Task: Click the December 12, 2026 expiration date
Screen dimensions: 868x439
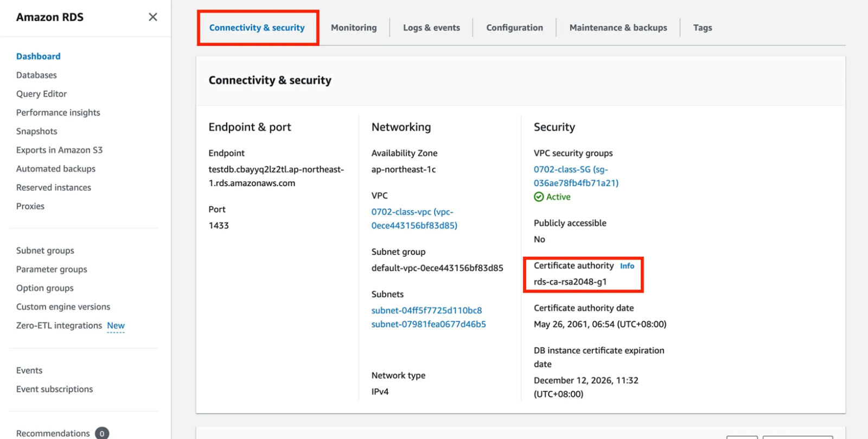Action: tap(586, 387)
